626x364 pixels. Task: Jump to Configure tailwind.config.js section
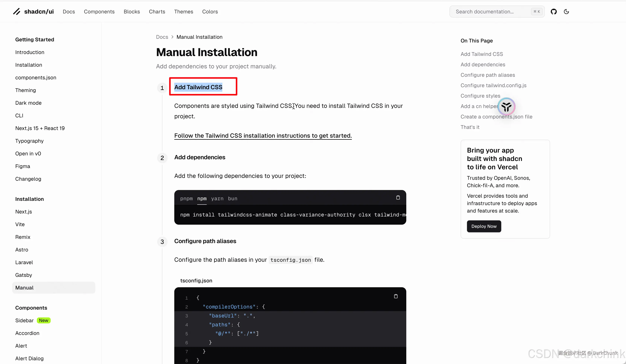point(493,86)
